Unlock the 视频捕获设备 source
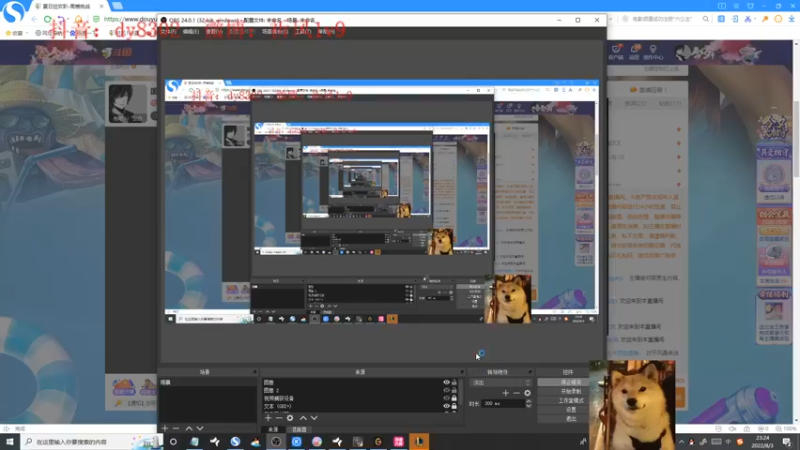The height and width of the screenshot is (450, 800). (x=454, y=398)
